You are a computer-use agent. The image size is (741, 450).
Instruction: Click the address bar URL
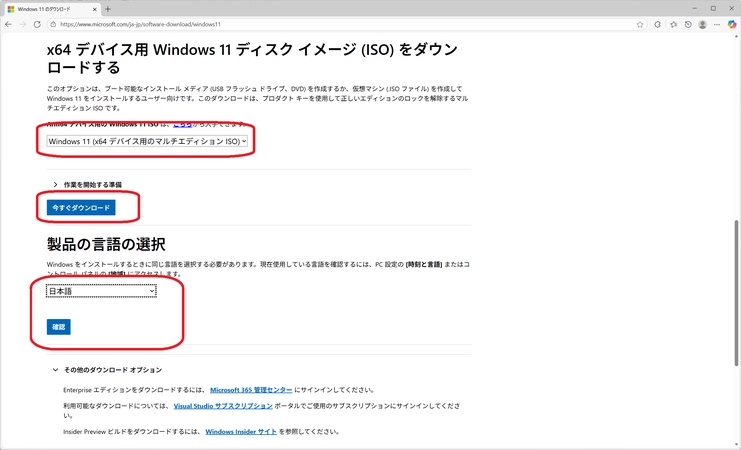140,25
